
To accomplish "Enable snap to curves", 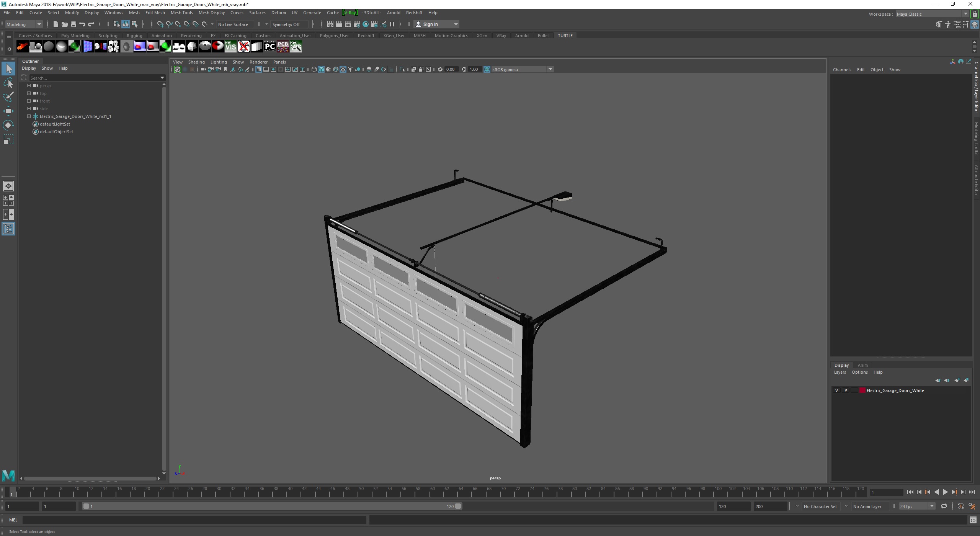I will (169, 24).
